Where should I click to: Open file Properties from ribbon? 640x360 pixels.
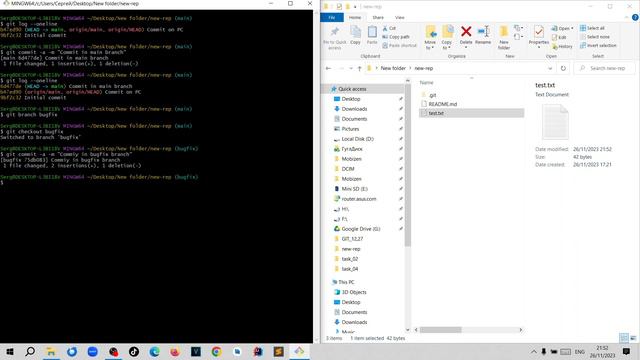click(539, 37)
